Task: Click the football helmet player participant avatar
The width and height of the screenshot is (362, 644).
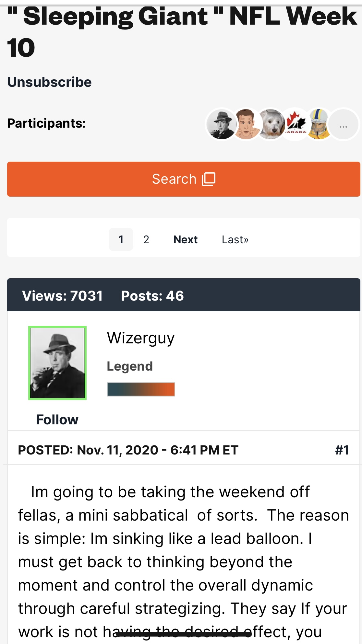Action: [319, 124]
